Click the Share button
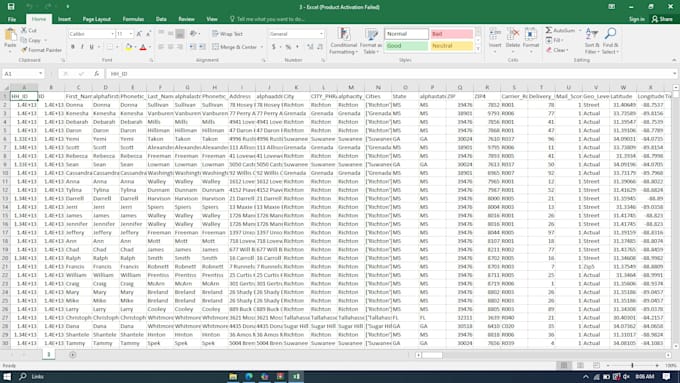This screenshot has height=383, width=680. [x=662, y=19]
